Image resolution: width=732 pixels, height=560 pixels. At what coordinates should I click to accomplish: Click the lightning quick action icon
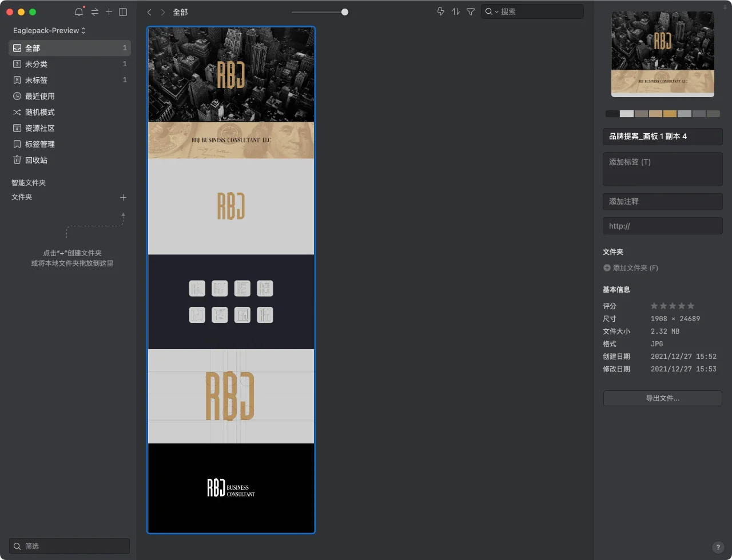point(440,11)
